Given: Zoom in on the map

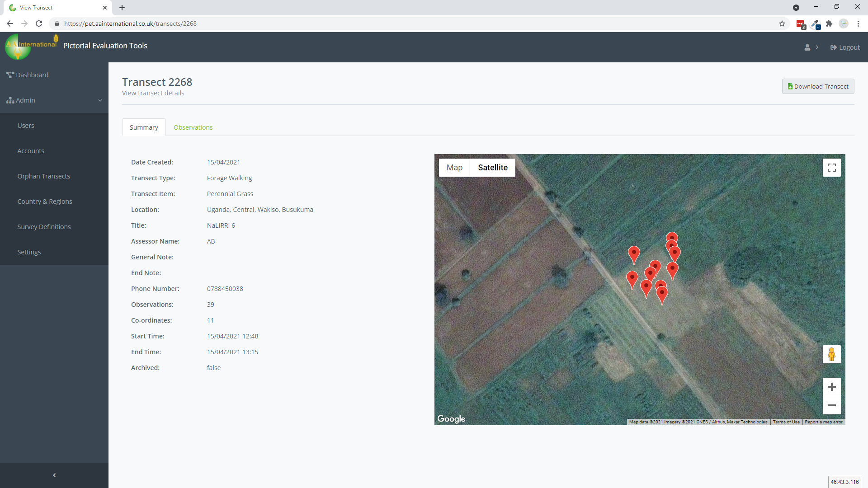Looking at the screenshot, I should [x=831, y=387].
